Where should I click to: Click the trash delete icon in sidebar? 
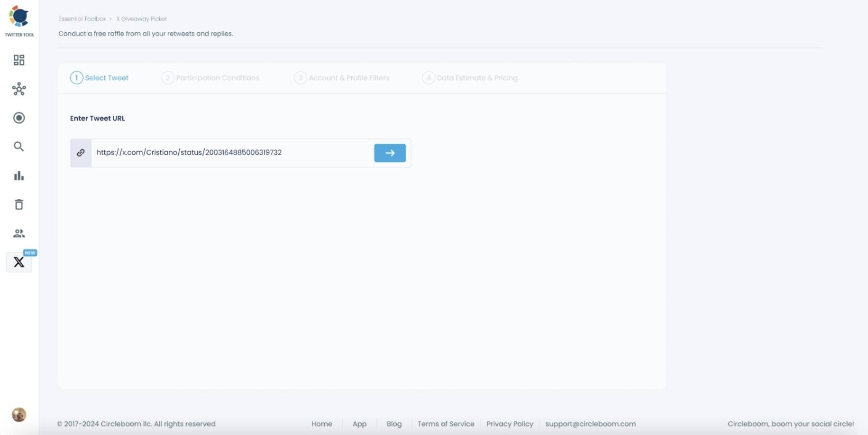tap(19, 204)
